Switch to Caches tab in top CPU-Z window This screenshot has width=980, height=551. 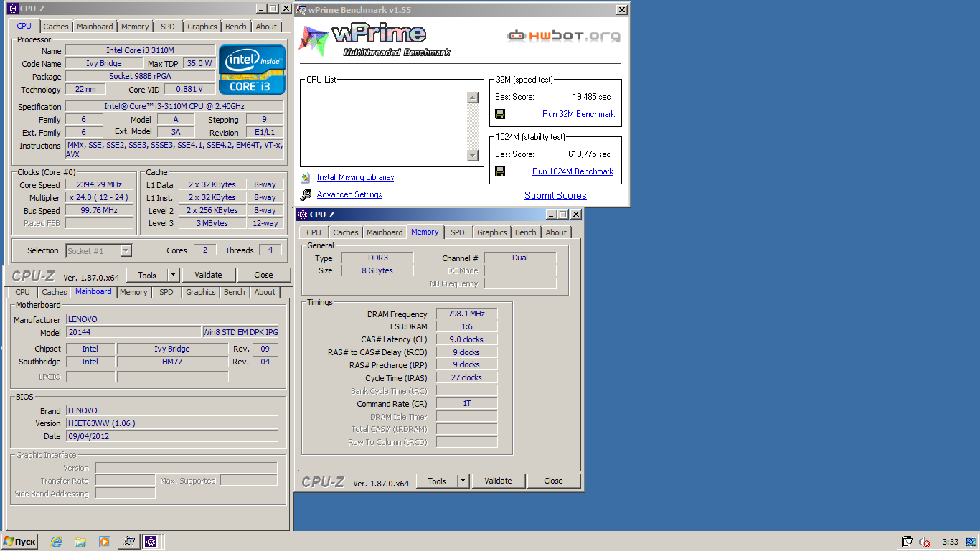pos(56,27)
